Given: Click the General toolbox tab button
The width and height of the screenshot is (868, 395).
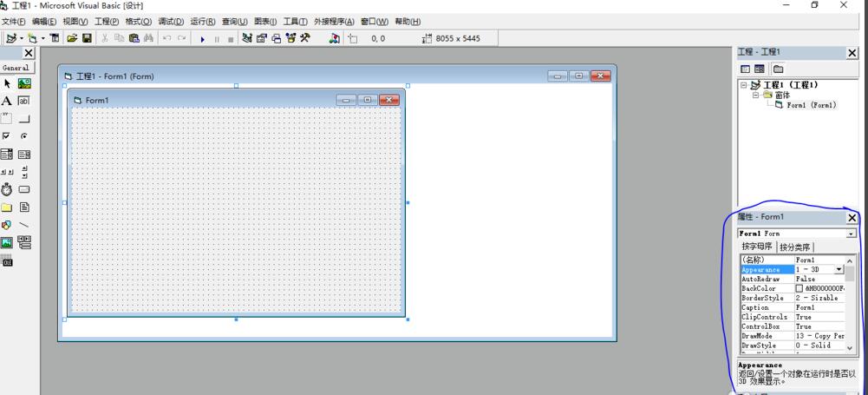Looking at the screenshot, I should (16, 68).
